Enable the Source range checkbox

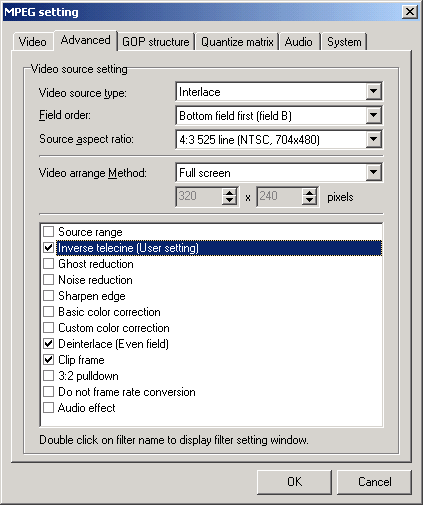point(49,232)
